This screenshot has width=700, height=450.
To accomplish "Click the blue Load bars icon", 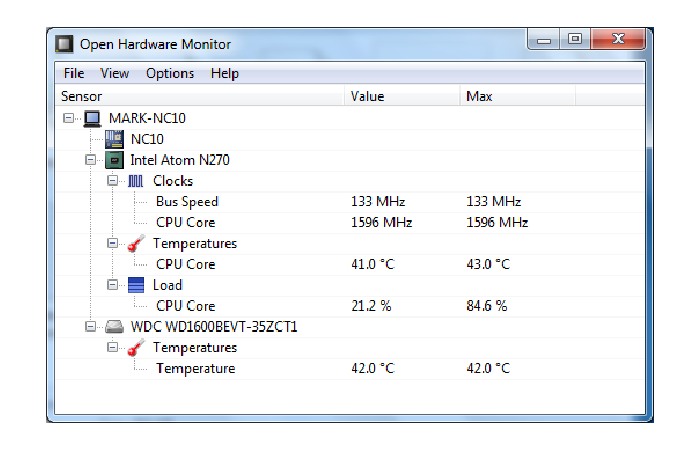I will pos(136,285).
